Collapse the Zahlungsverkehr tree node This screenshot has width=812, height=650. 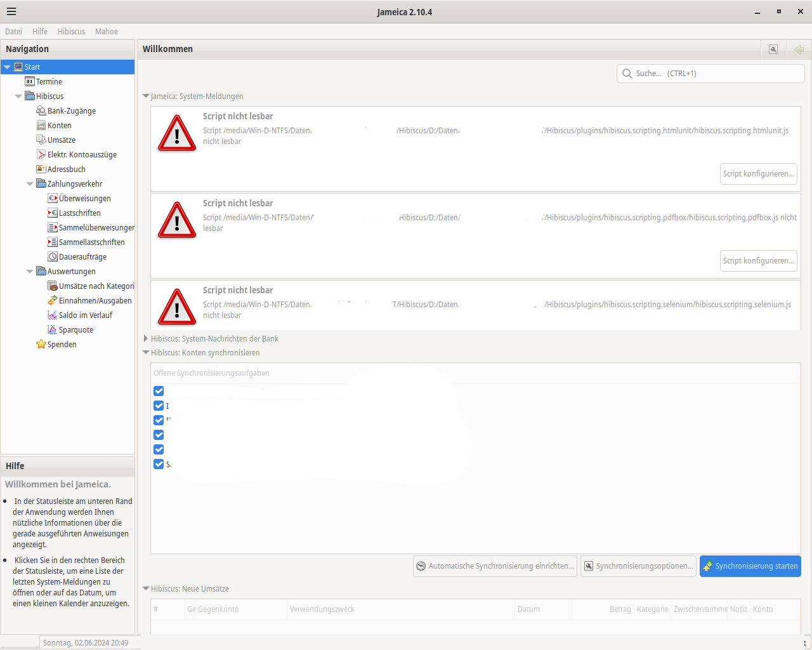(30, 184)
